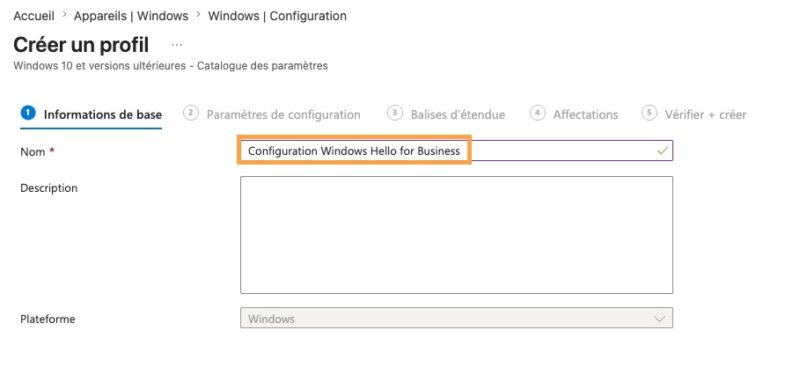800x367 pixels.
Task: Select the step 4 circle before Affectations
Action: tap(537, 113)
